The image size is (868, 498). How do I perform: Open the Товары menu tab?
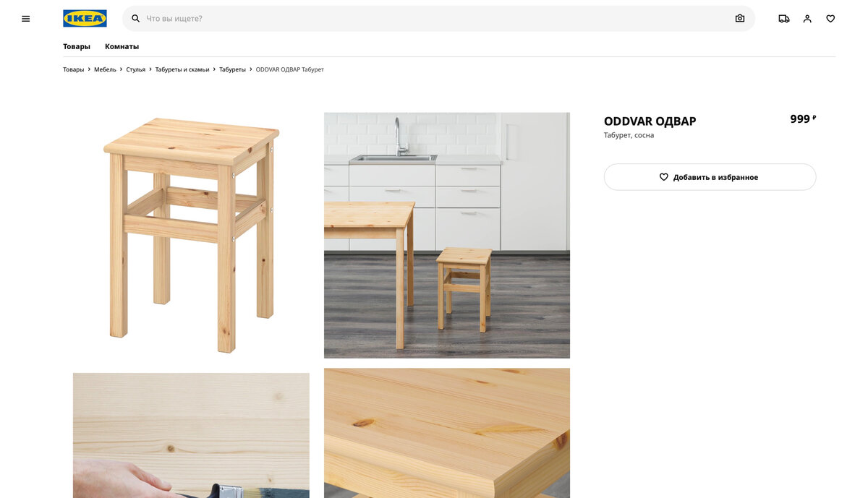[x=77, y=46]
